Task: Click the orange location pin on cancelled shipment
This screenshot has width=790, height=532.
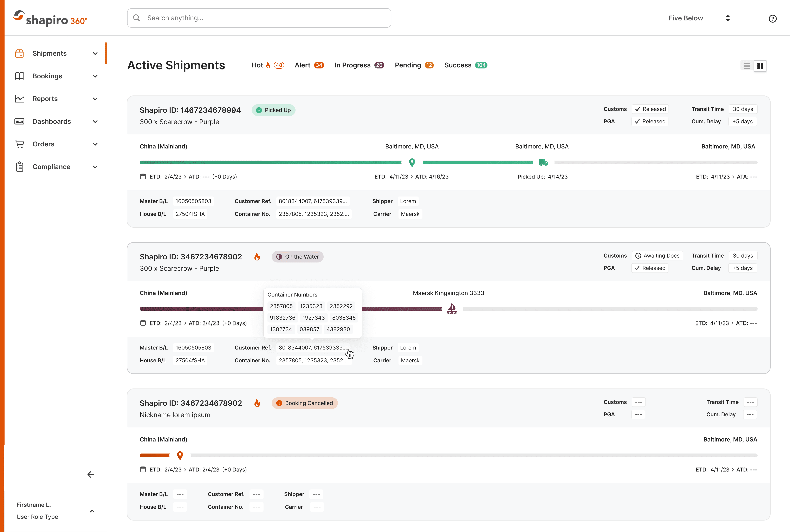Action: (x=180, y=455)
